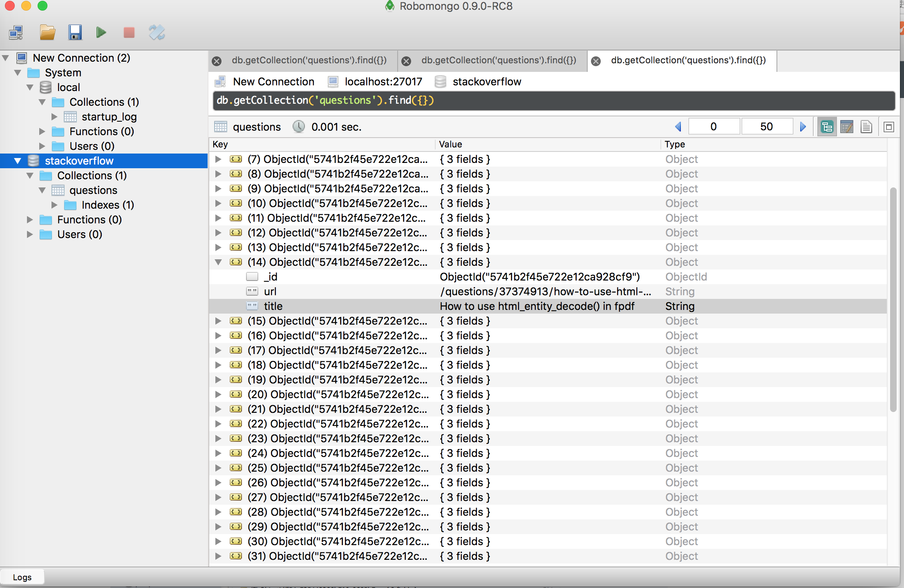Go to previous page of results
The image size is (904, 588).
click(x=678, y=127)
